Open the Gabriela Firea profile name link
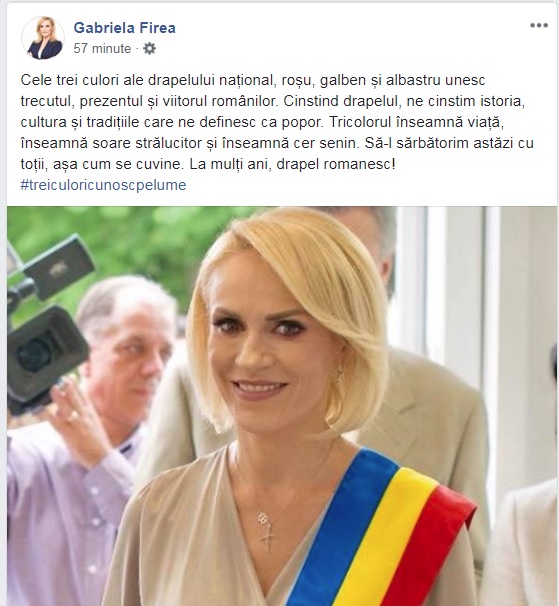 (x=124, y=28)
